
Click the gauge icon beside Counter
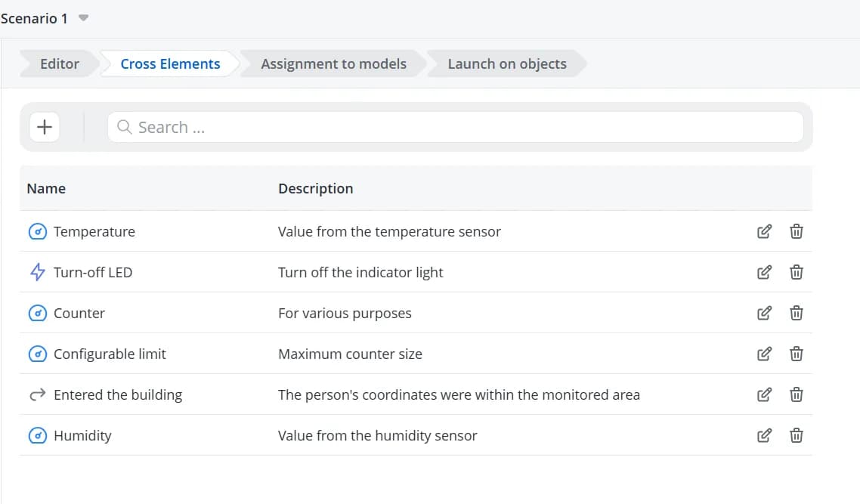click(x=37, y=313)
